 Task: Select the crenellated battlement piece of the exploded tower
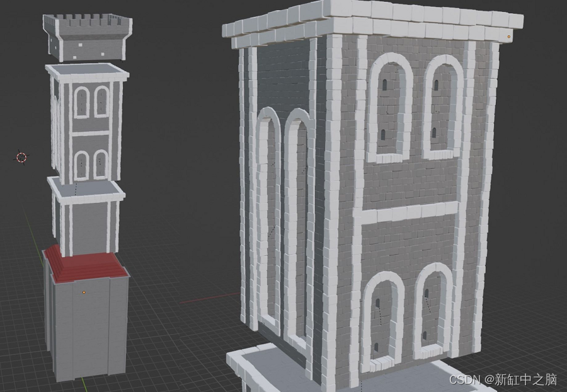87,38
